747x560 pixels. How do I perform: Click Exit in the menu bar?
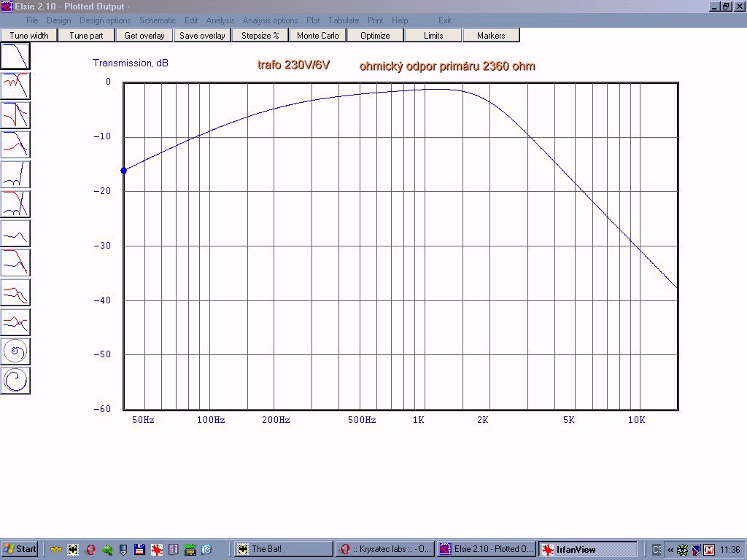click(x=444, y=20)
